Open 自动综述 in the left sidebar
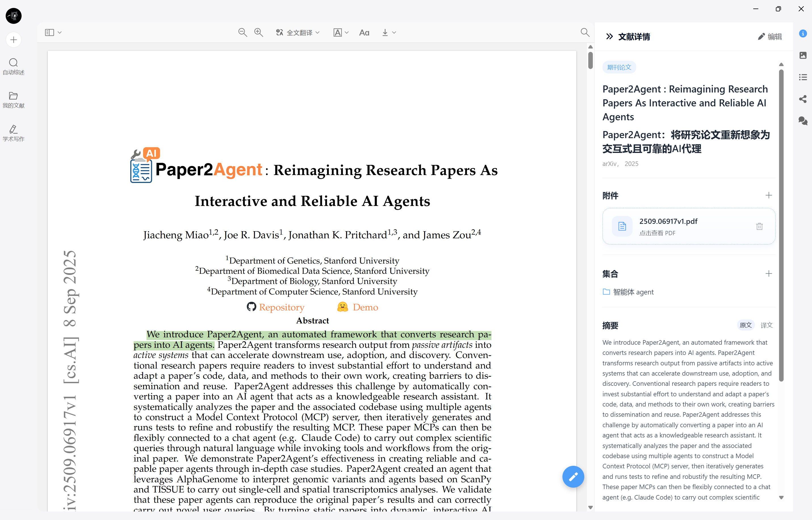This screenshot has height=520, width=812. [14, 66]
